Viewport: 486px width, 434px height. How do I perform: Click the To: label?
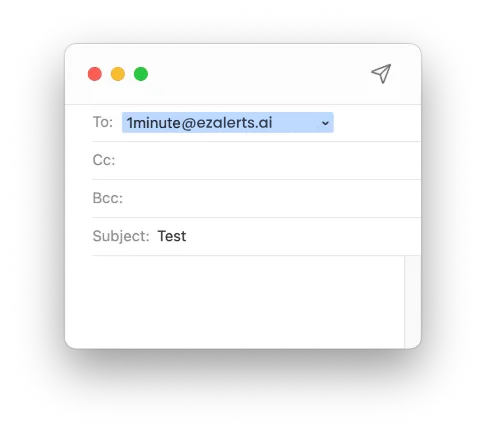pos(103,122)
